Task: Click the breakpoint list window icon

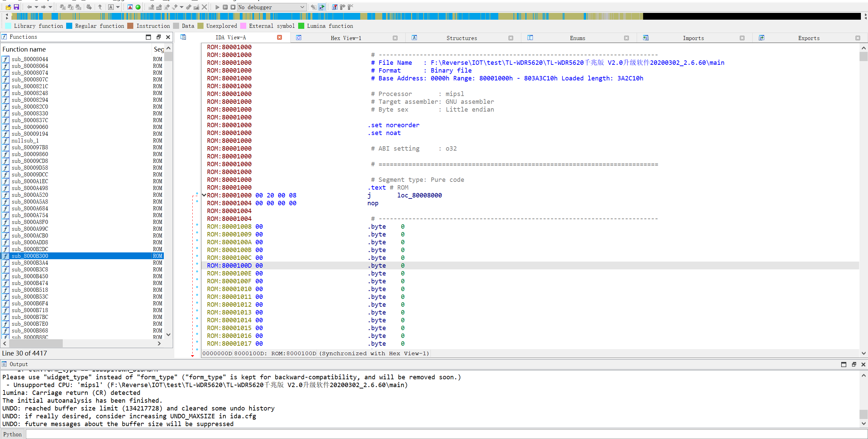Action: pos(334,7)
